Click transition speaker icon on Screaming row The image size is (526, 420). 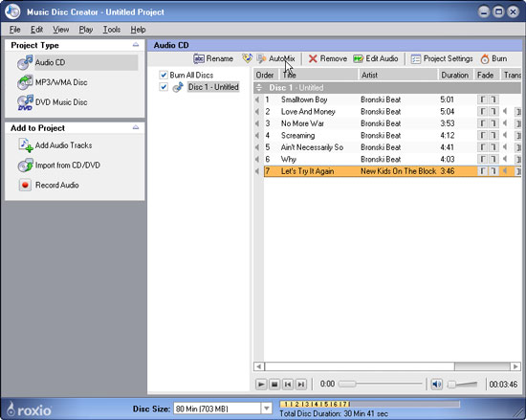[505, 135]
